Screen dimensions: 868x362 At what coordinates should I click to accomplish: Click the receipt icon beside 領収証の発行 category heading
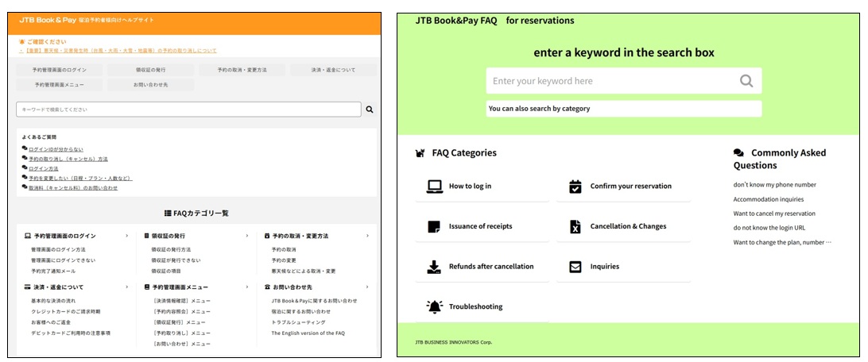pyautogui.click(x=147, y=236)
